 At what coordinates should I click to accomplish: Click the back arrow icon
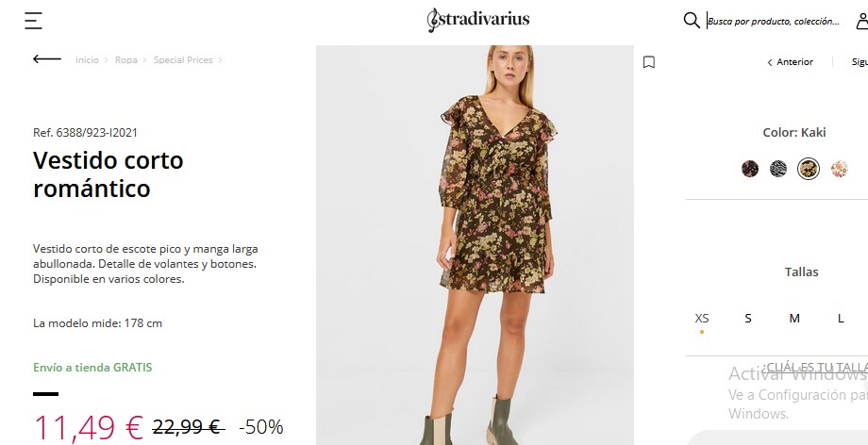click(47, 59)
